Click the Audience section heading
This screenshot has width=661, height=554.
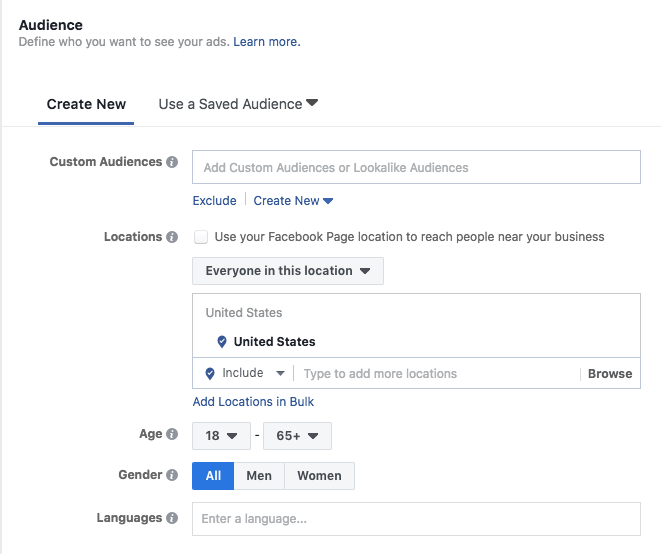point(51,25)
